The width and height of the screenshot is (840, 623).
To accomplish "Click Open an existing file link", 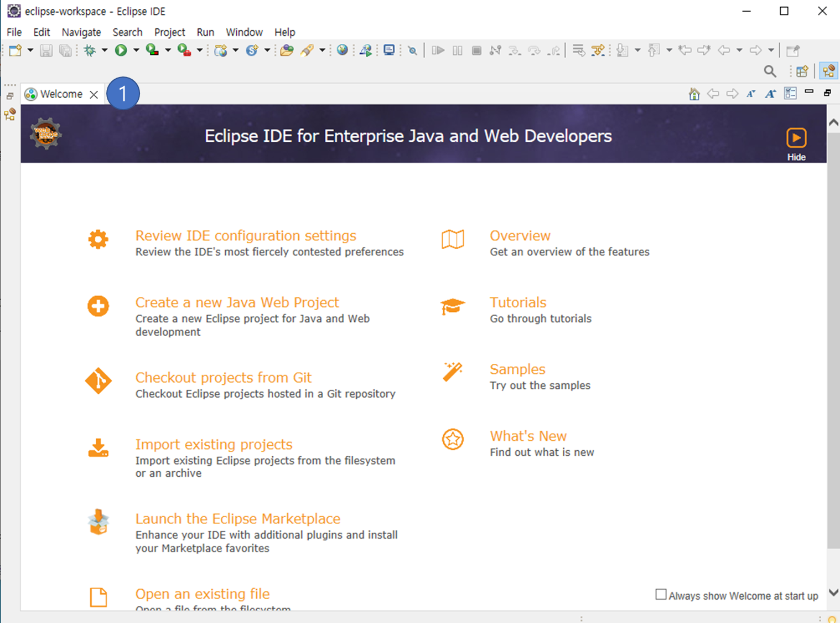I will 203,594.
